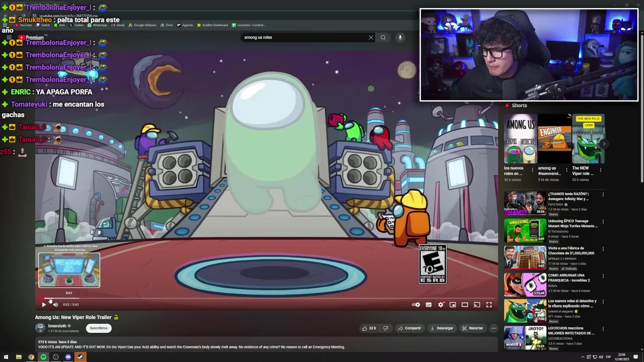Open the player settings gear
The image size is (644, 362).
(441, 305)
